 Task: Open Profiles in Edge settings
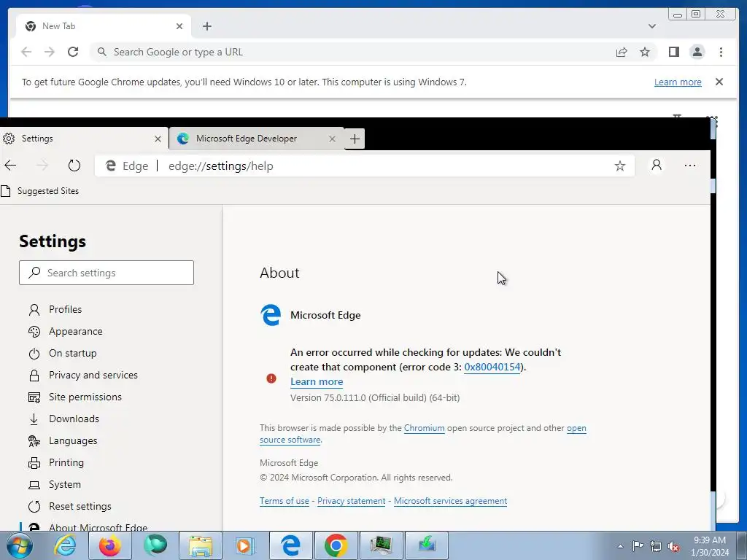click(x=65, y=309)
